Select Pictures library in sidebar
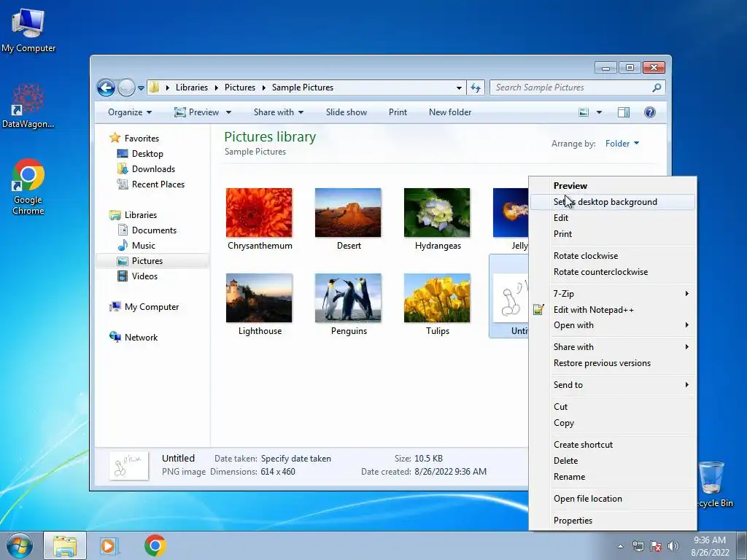Screen dimensions: 747x560 click(147, 261)
